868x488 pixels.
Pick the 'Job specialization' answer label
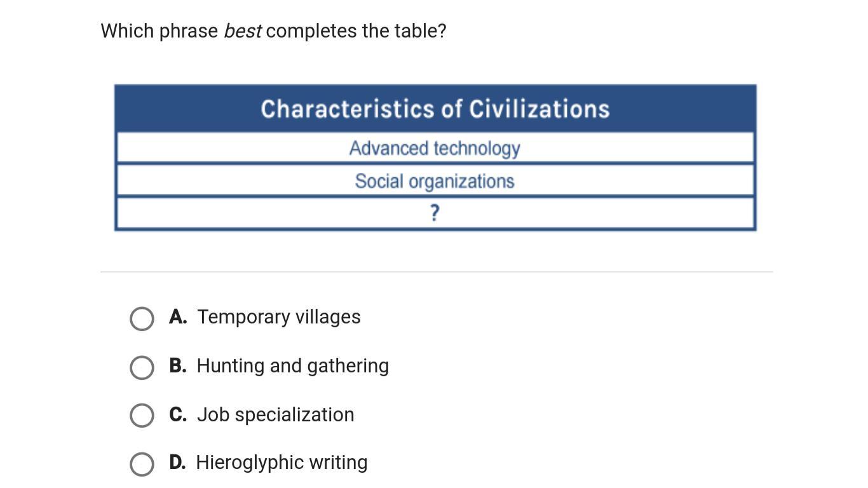(275, 414)
